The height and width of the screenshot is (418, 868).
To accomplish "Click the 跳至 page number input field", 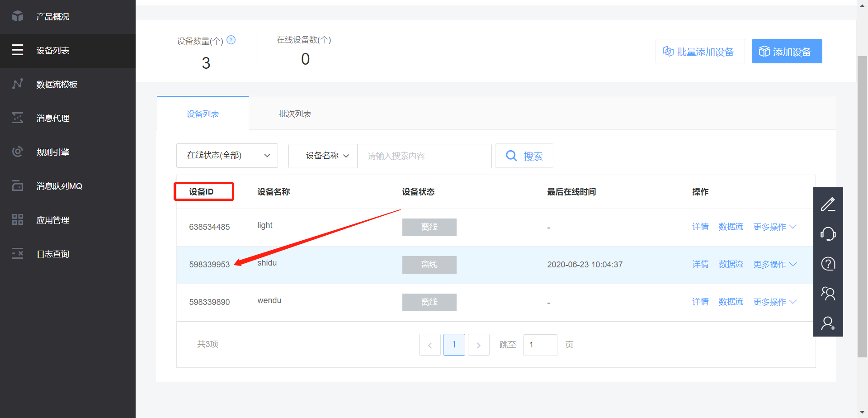I will (x=540, y=344).
